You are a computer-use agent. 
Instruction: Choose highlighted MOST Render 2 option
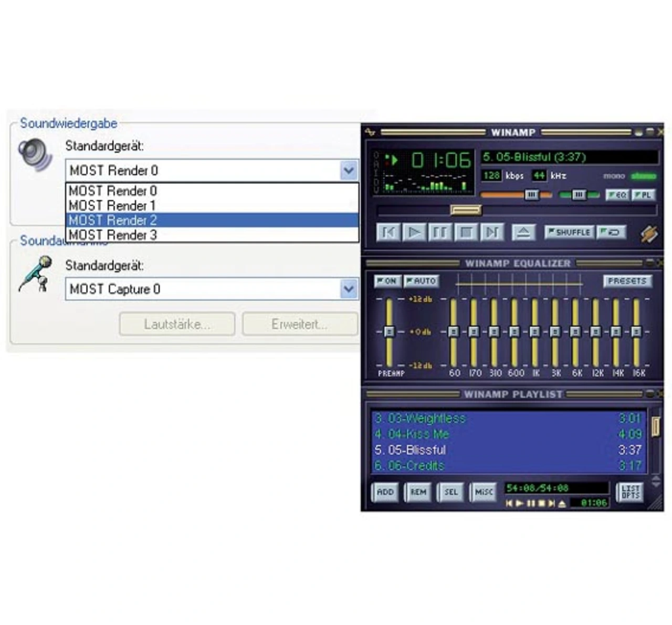212,220
